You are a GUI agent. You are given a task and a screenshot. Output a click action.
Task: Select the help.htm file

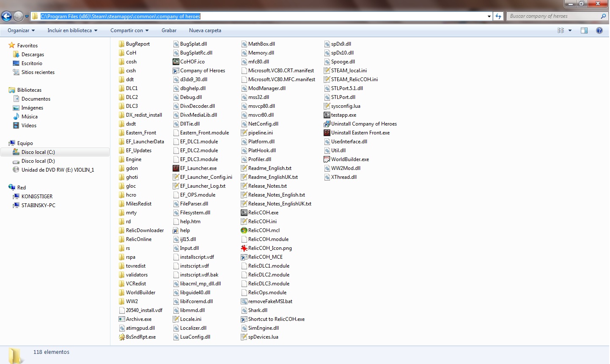click(x=187, y=222)
